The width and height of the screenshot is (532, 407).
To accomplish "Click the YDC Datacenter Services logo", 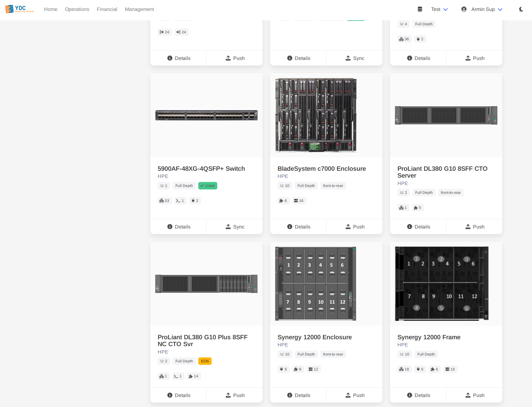I will point(19,9).
